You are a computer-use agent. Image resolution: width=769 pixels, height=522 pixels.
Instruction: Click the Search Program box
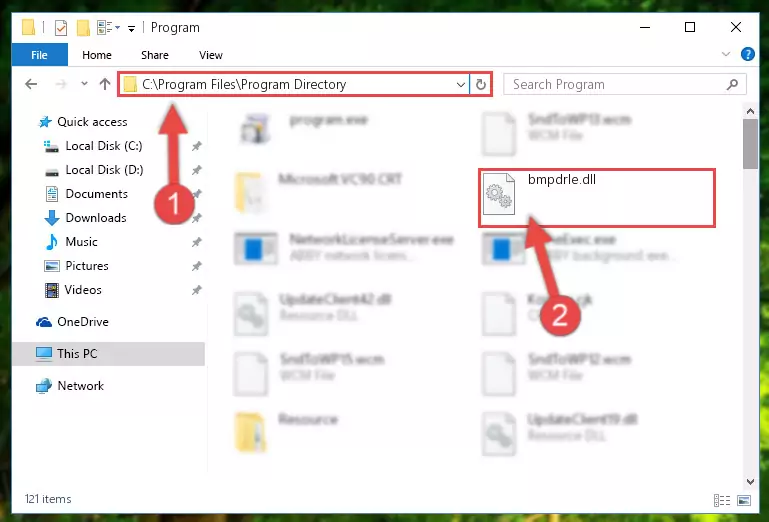pyautogui.click(x=625, y=84)
